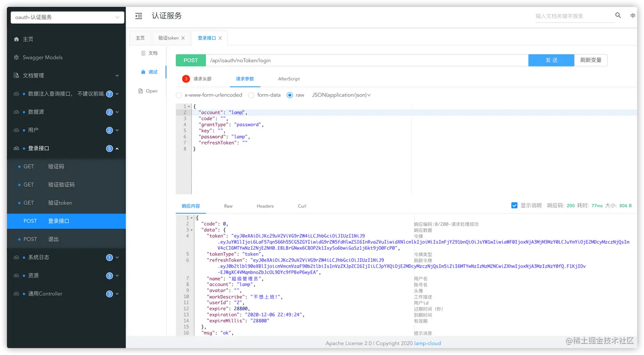Go to 主页 in the sidebar

click(66, 39)
